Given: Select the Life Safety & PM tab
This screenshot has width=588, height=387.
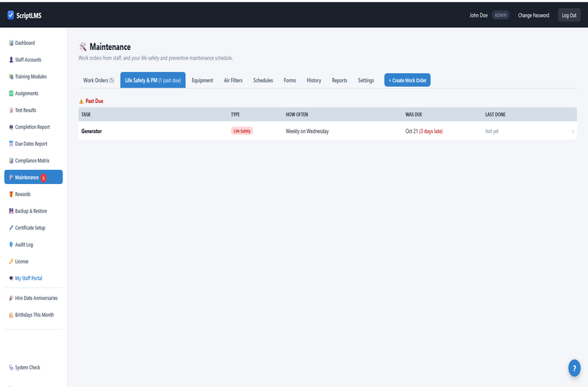Looking at the screenshot, I should pyautogui.click(x=153, y=80).
